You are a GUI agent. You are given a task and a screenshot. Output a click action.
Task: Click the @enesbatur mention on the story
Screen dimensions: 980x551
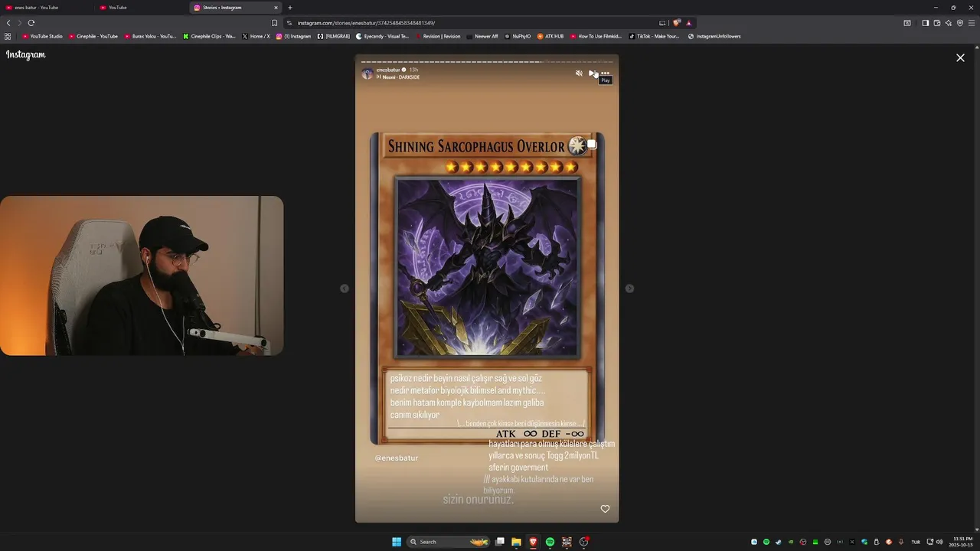click(x=397, y=458)
